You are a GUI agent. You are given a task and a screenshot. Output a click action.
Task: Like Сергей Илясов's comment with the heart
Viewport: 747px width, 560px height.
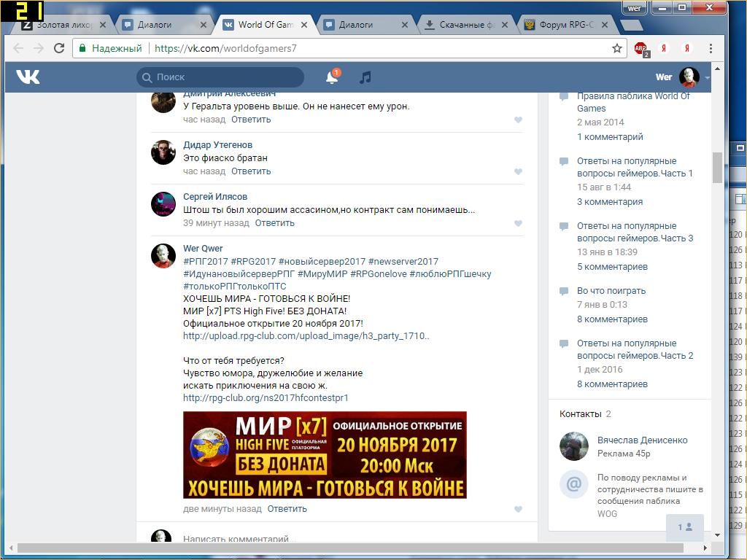519,223
